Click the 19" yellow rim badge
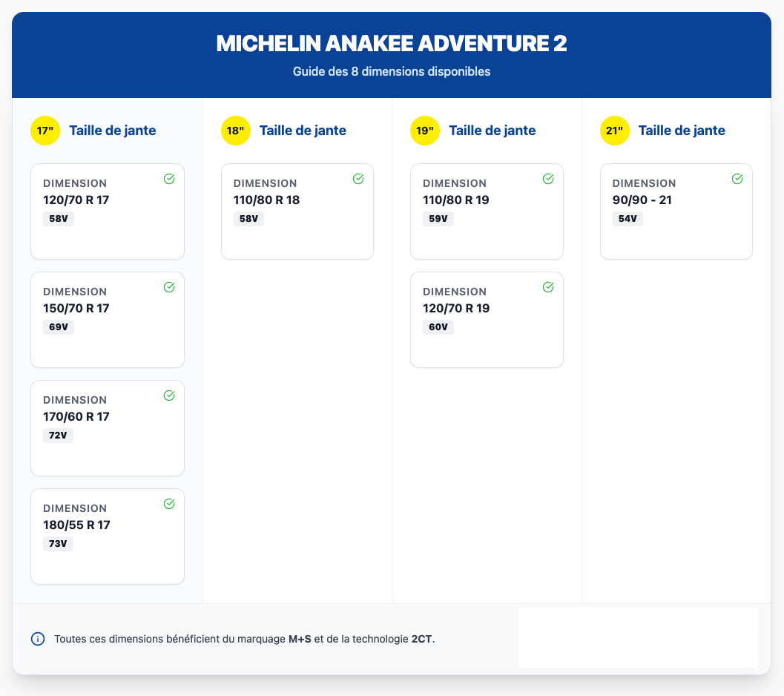 pyautogui.click(x=425, y=131)
